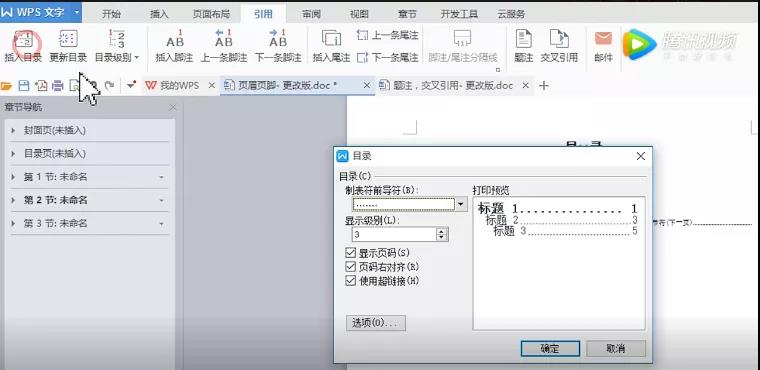Click the 确定 button in 目录 dialog
Screen dimensions: 760x370
coord(550,348)
